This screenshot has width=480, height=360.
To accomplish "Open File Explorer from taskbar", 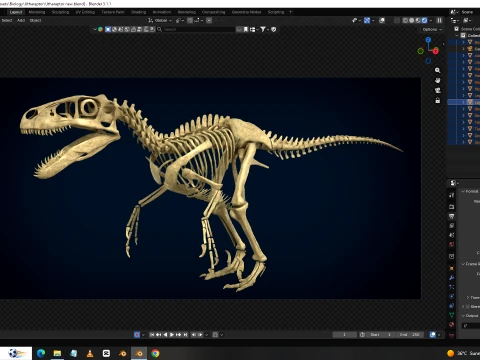I will click(57, 353).
